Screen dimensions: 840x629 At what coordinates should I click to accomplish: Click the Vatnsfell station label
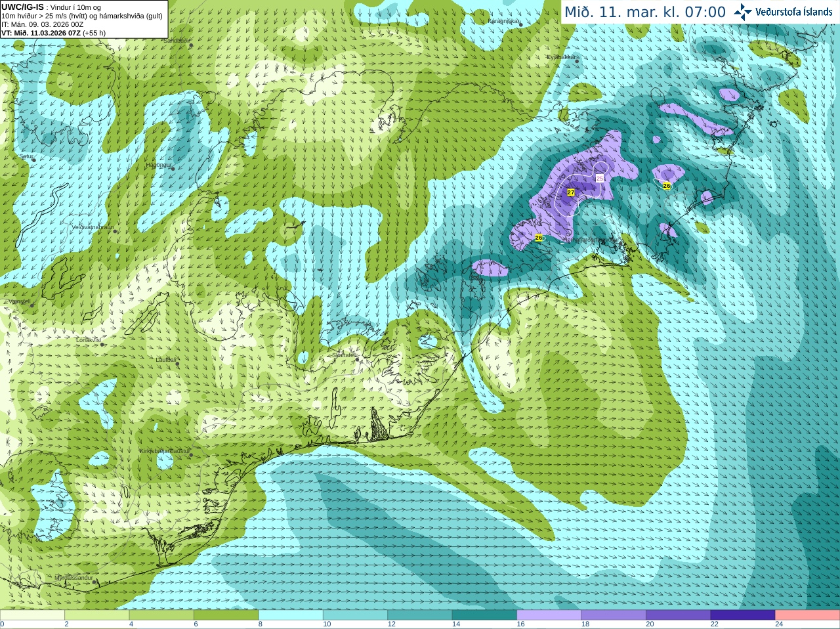[x=19, y=301]
